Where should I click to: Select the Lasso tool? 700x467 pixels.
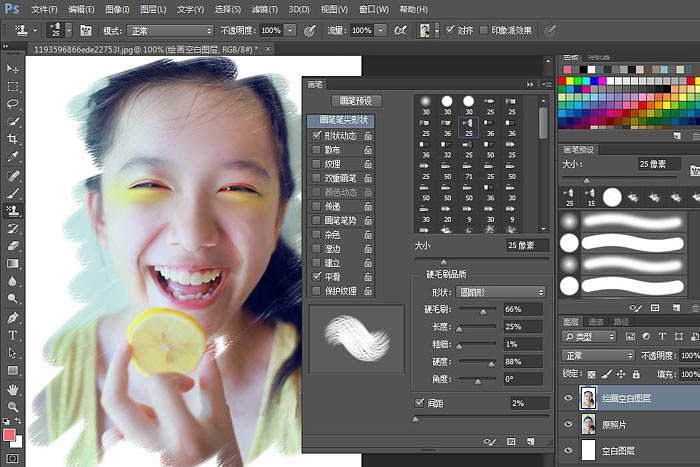point(13,104)
